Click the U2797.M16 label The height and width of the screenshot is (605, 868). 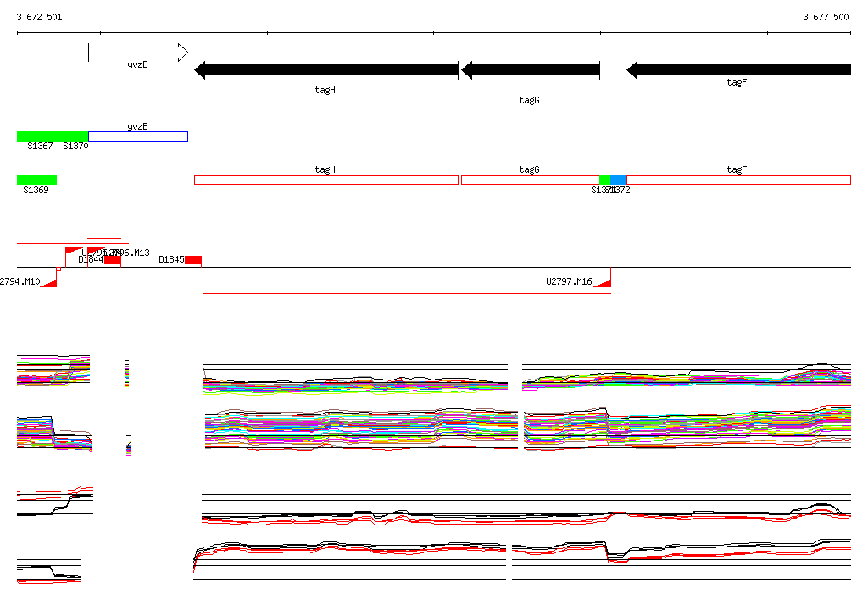point(569,281)
